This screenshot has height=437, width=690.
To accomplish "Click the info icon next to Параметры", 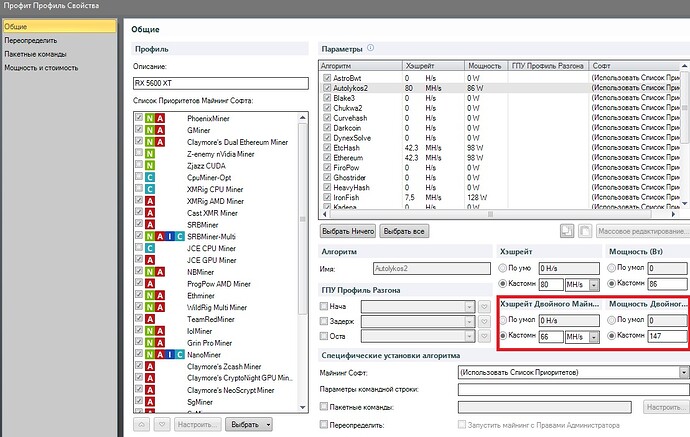I will pos(371,48).
